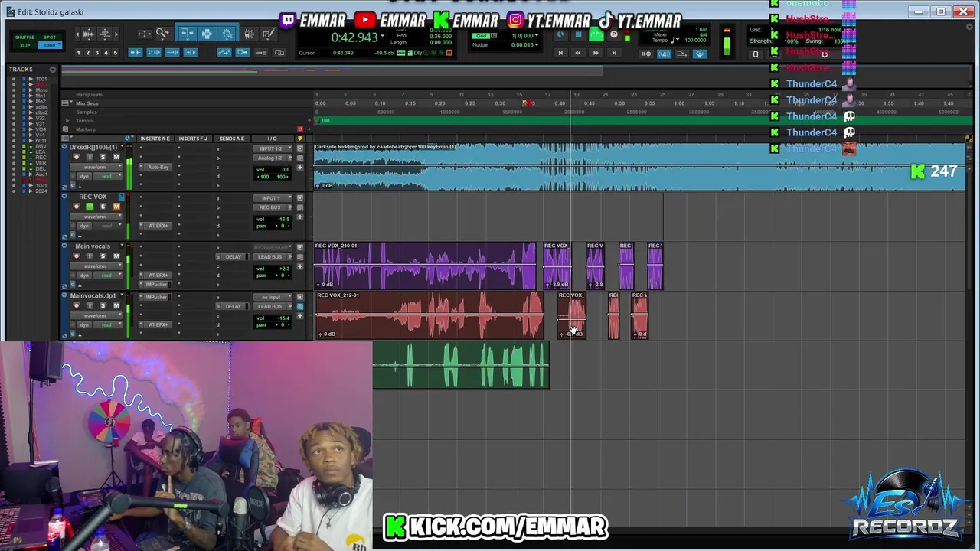This screenshot has width=980, height=551.
Task: Click INSERTS F-J column header
Action: [193, 139]
